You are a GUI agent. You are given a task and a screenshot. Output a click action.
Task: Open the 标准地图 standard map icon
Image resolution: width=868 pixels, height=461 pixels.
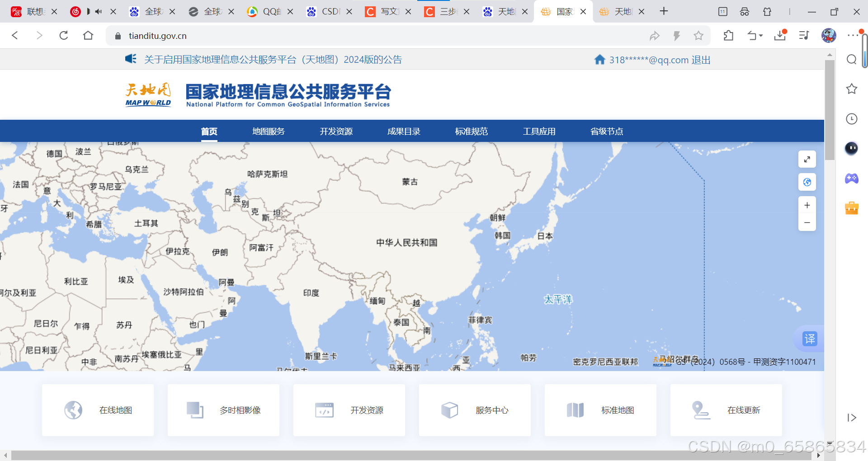coord(575,409)
